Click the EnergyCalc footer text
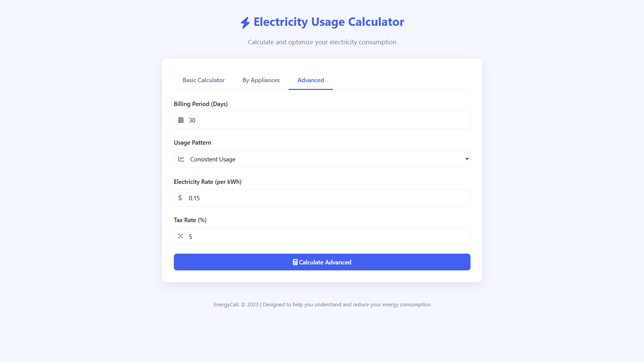Screen dimensions: 644x362 322,305
